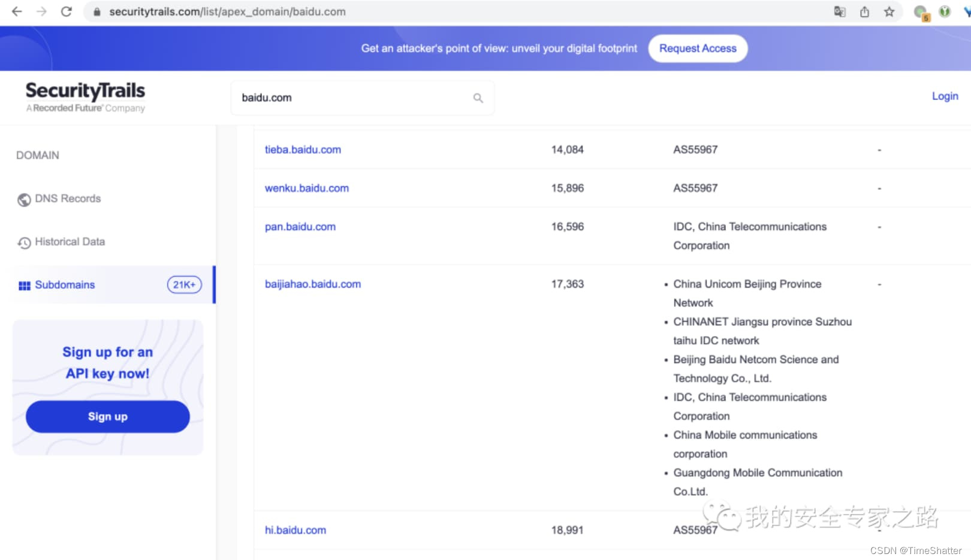Click the baidu.com search field
The width and height of the screenshot is (971, 560).
coord(362,98)
